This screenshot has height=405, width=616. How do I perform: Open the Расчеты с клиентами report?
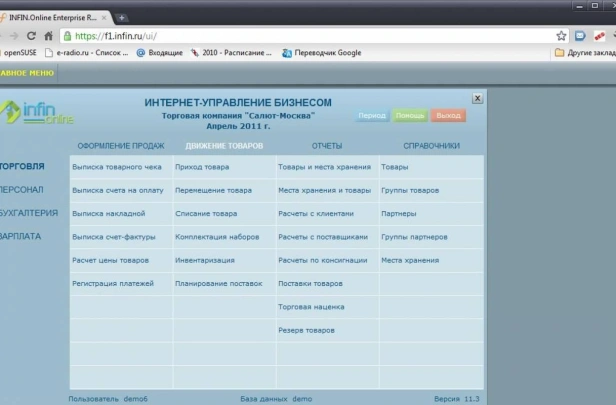pos(316,214)
